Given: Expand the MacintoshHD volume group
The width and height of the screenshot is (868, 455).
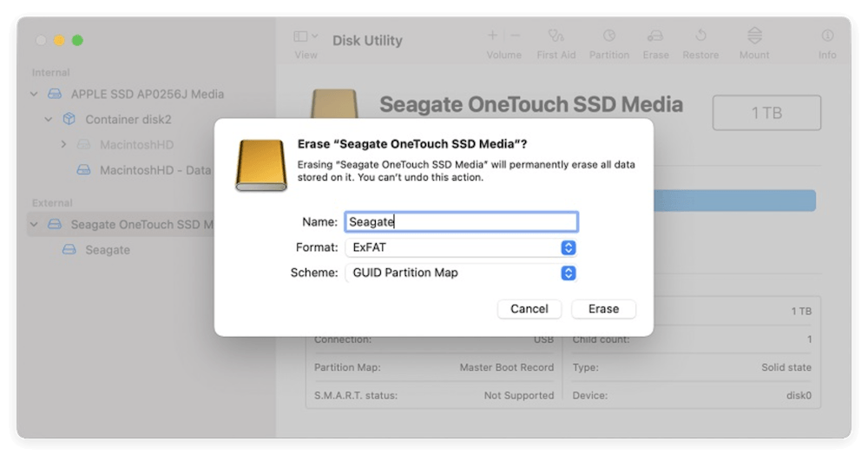Looking at the screenshot, I should click(64, 144).
